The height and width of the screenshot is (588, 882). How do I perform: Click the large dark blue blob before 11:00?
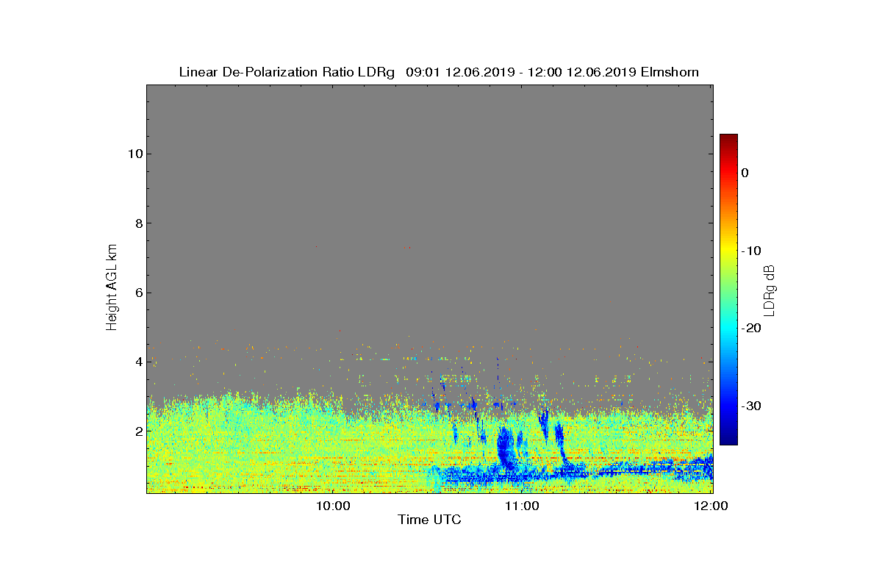(x=505, y=448)
